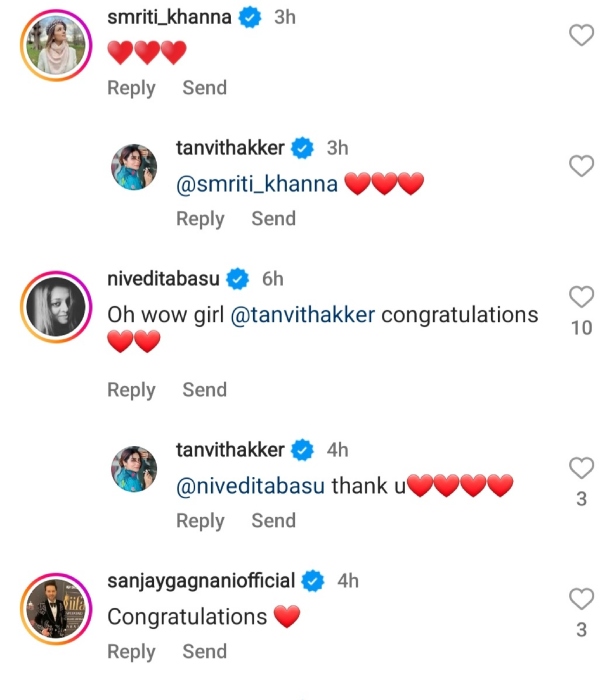Screen dimensions: 604x700
Task: Open @tanvithakker mention in niveditabasu's comment
Action: (303, 315)
